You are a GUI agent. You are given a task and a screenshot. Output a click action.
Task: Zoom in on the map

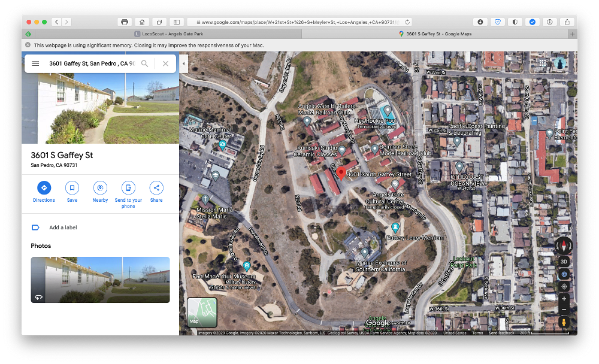(x=564, y=299)
